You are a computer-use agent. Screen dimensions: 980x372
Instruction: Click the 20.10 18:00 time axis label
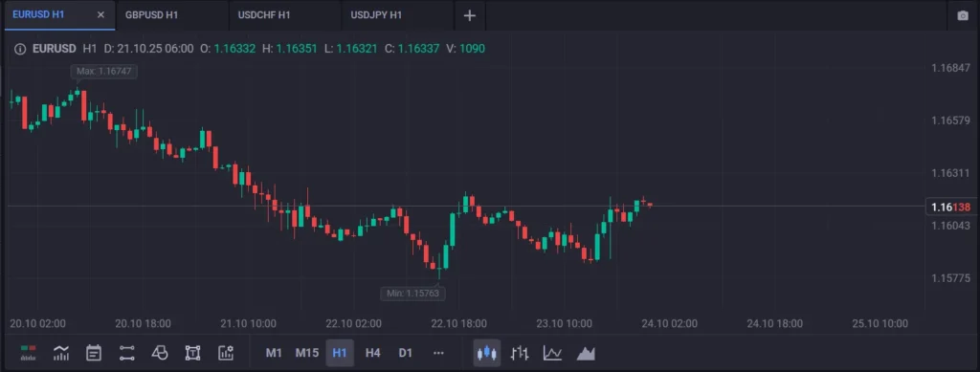pos(144,324)
